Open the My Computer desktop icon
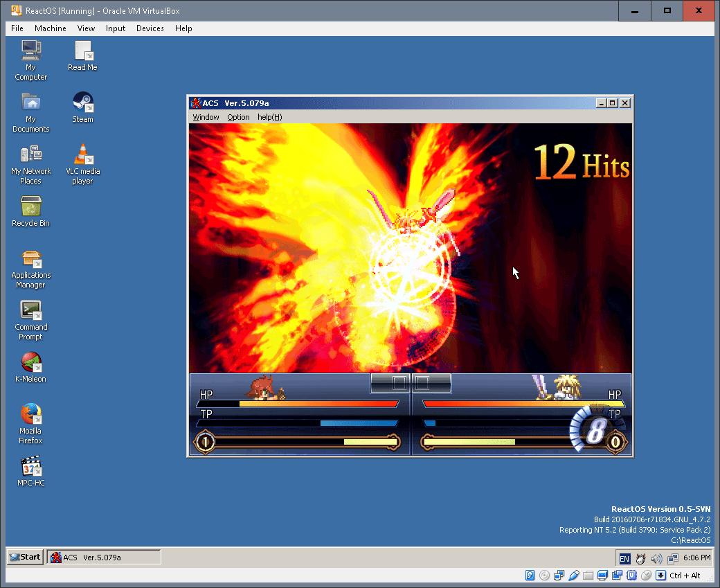This screenshot has height=588, width=720. coord(30,60)
